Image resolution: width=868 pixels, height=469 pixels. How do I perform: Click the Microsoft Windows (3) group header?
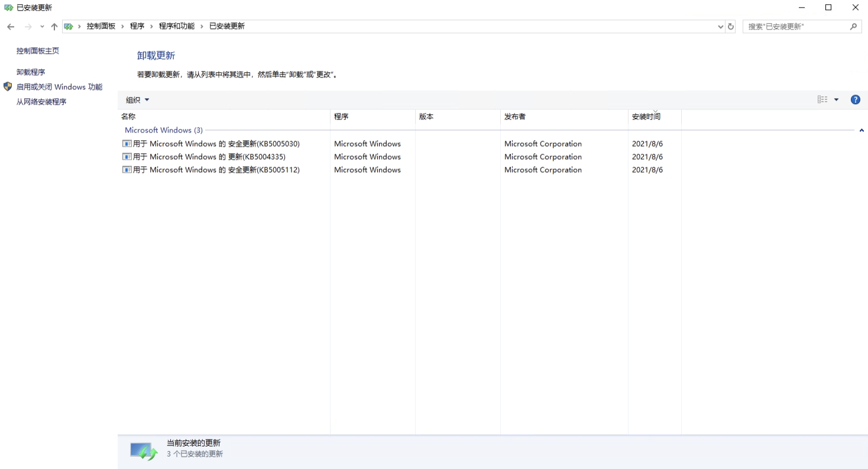point(164,130)
